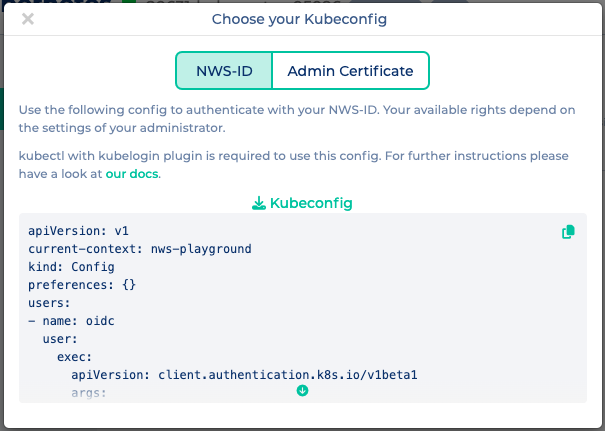Click the 'preferences: {}' line

(x=82, y=285)
